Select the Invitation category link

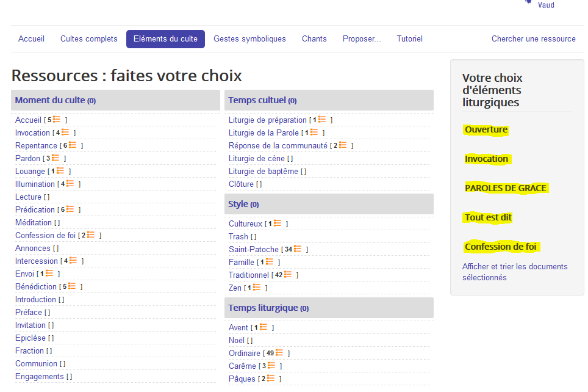point(30,325)
